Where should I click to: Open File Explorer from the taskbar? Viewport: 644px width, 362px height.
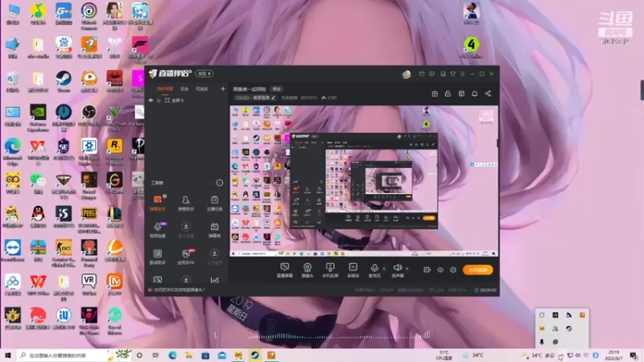[x=189, y=356]
